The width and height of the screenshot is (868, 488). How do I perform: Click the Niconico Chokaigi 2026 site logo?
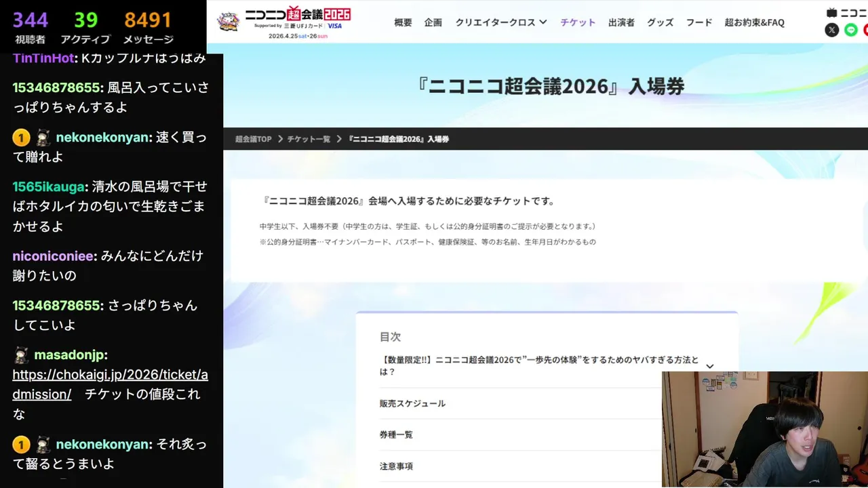[x=284, y=22]
